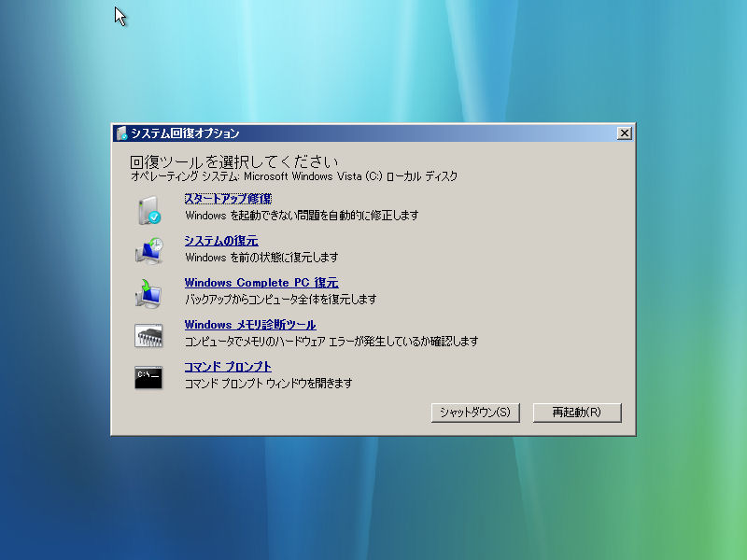Click the operating system line mentioning Windows Vista
Image resolution: width=747 pixels, height=560 pixels.
click(294, 176)
